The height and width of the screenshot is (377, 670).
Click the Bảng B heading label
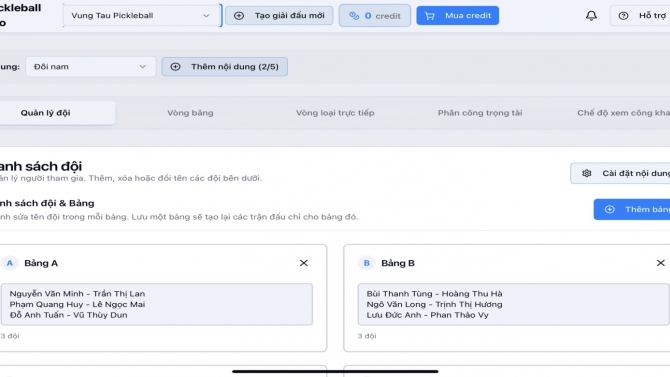(x=398, y=263)
